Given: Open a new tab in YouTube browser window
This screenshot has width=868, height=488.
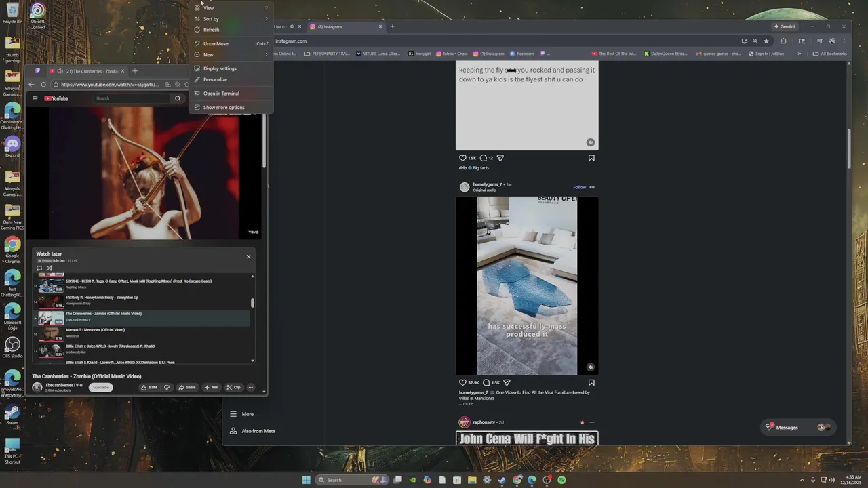Looking at the screenshot, I should (x=134, y=71).
